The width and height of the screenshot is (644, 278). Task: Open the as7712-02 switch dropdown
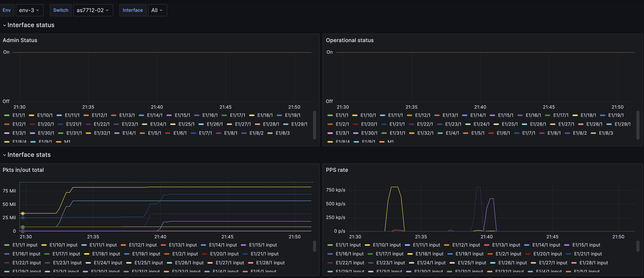pyautogui.click(x=93, y=10)
